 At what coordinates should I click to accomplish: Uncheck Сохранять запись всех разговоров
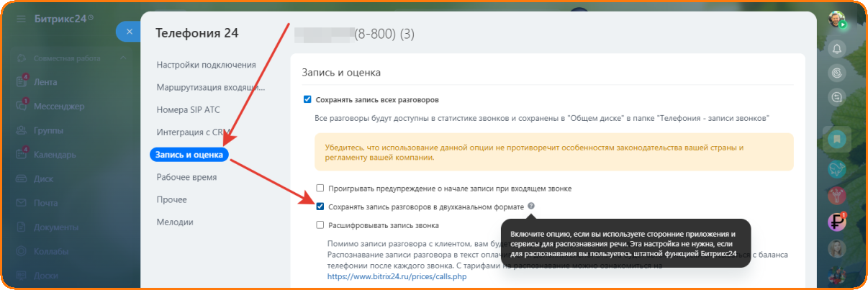click(308, 99)
